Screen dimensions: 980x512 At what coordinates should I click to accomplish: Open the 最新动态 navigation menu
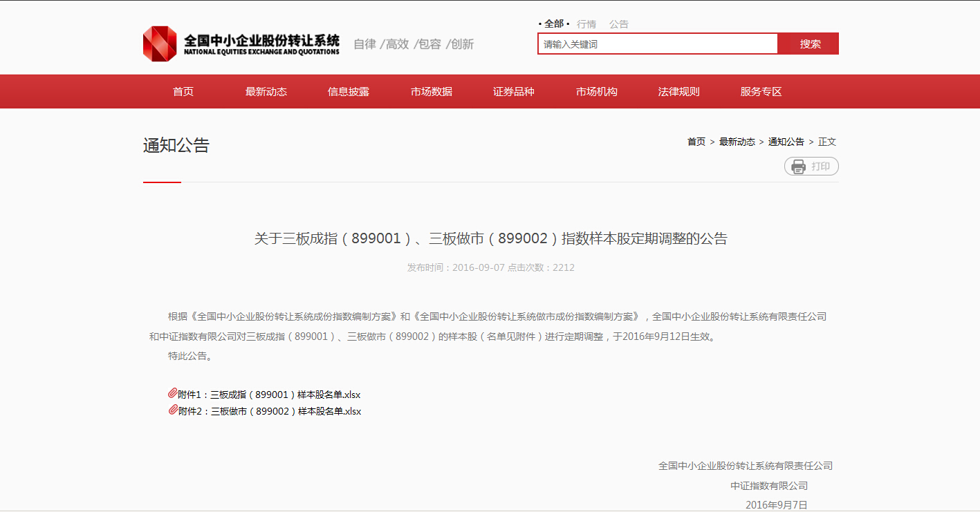tap(266, 92)
